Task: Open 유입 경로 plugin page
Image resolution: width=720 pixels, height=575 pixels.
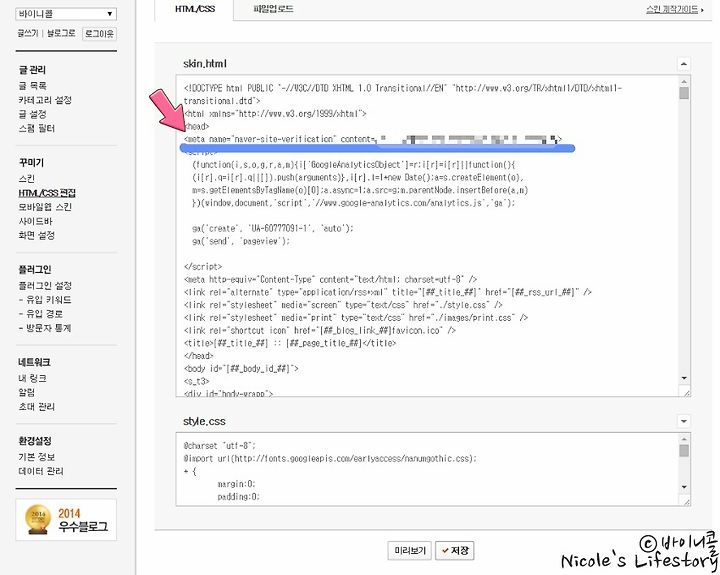Action: coord(41,314)
